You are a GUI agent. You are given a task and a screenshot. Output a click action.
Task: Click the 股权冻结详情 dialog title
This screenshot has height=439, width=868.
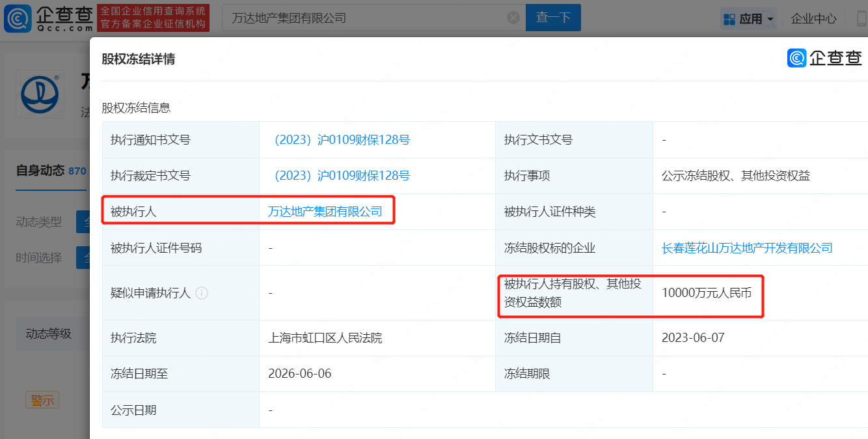138,59
